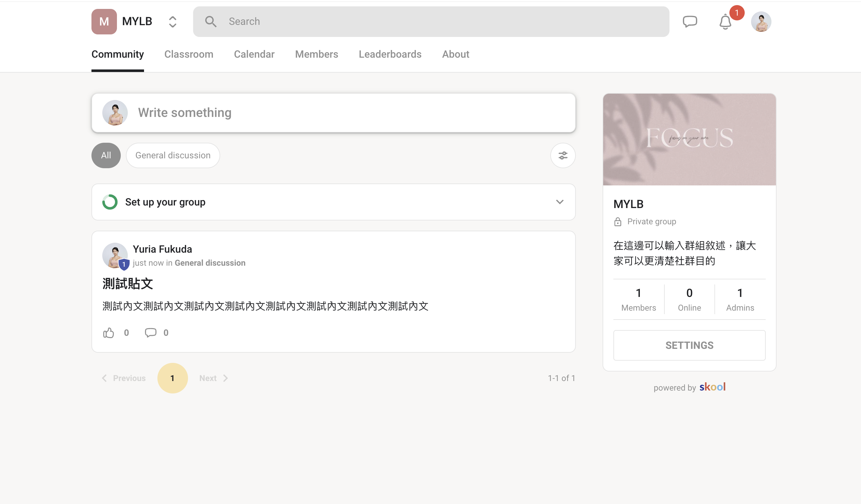
Task: Open the powered by skool link
Action: tap(690, 387)
